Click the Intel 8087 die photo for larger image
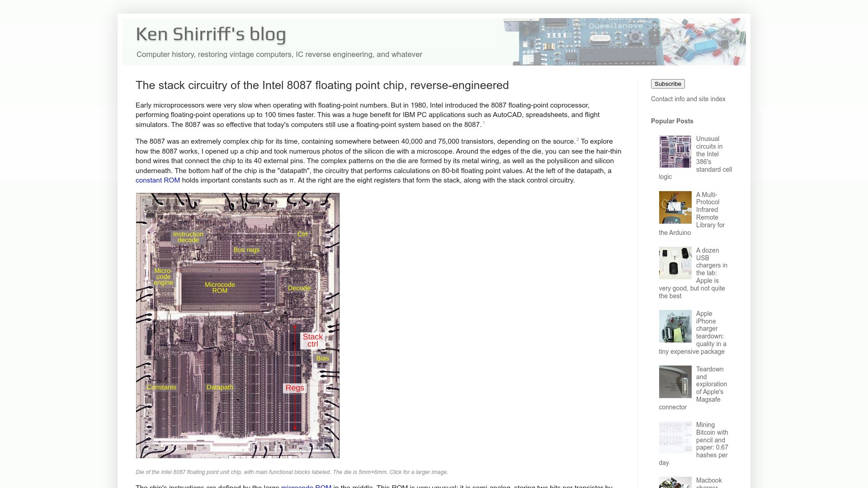Screen dimensions: 868x488 coord(238,326)
